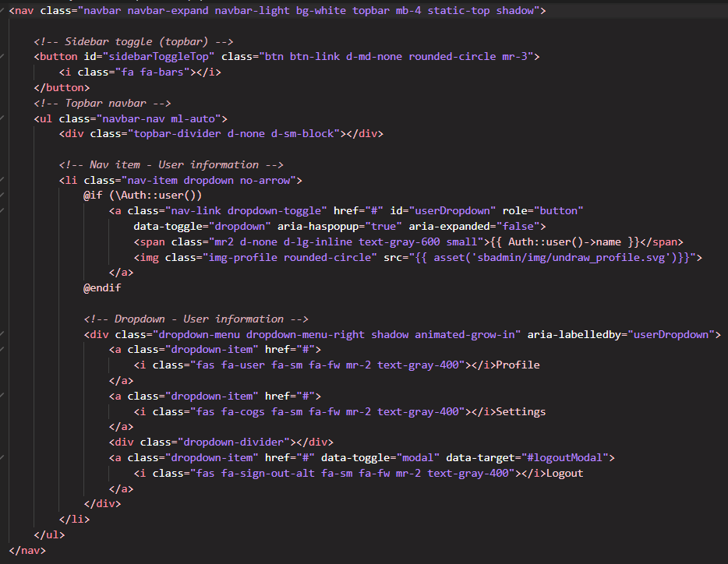Click the 'Settings' text
Image resolution: width=728 pixels, height=564 pixels.
[x=521, y=412]
